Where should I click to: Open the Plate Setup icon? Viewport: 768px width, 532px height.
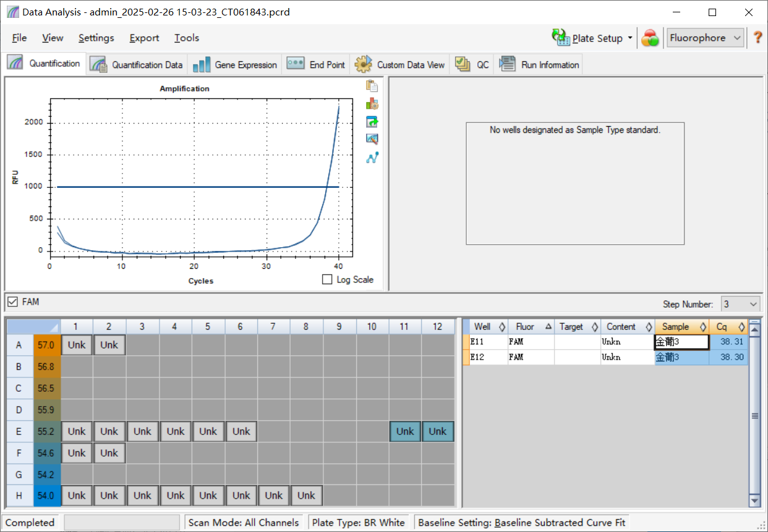561,38
